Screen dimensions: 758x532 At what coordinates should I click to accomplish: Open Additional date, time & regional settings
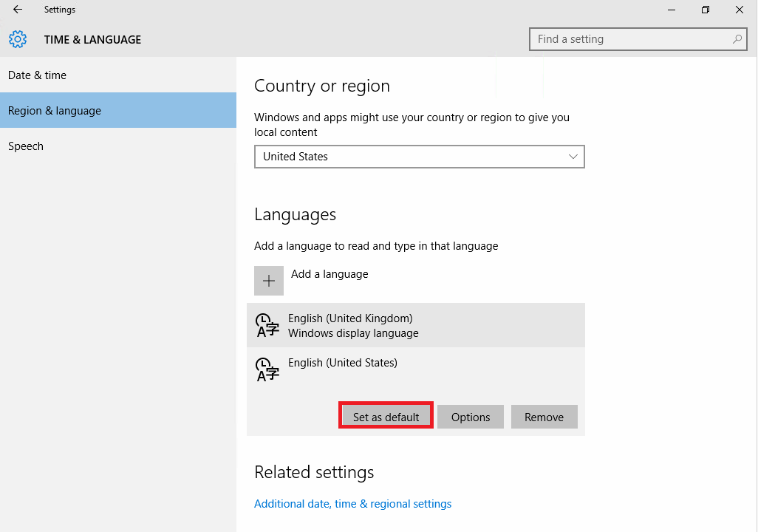(x=353, y=504)
